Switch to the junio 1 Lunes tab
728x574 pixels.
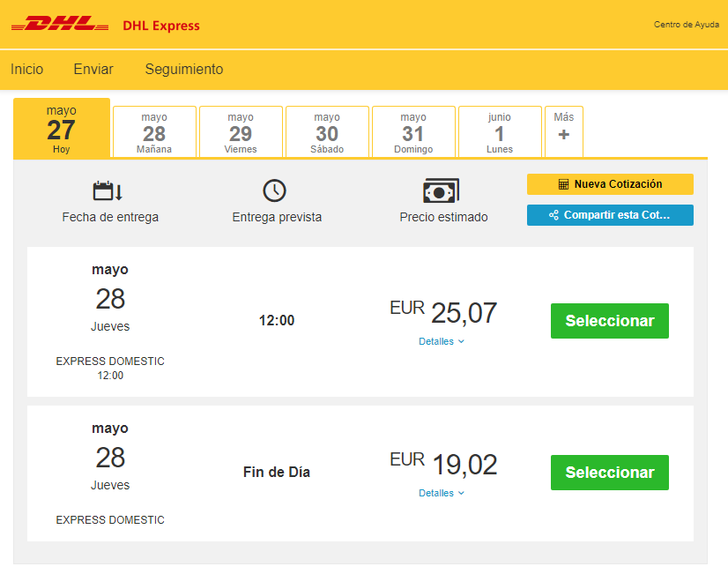[500, 131]
